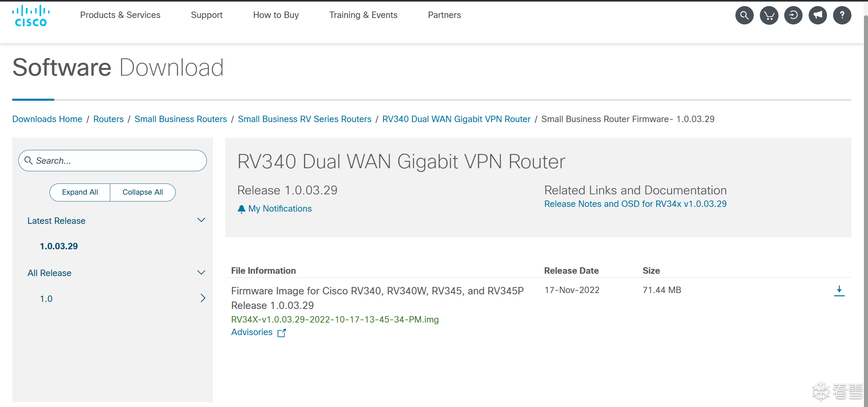
Task: Collapse the All Release section
Action: tap(201, 273)
